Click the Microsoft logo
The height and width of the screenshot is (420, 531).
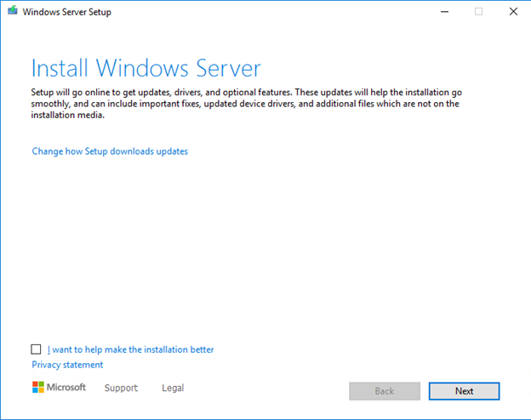(x=59, y=387)
